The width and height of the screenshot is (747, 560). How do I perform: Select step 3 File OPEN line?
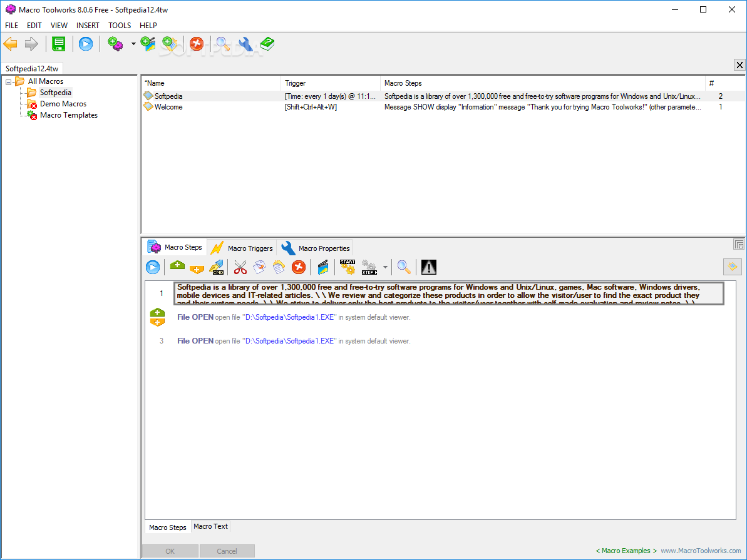click(294, 341)
